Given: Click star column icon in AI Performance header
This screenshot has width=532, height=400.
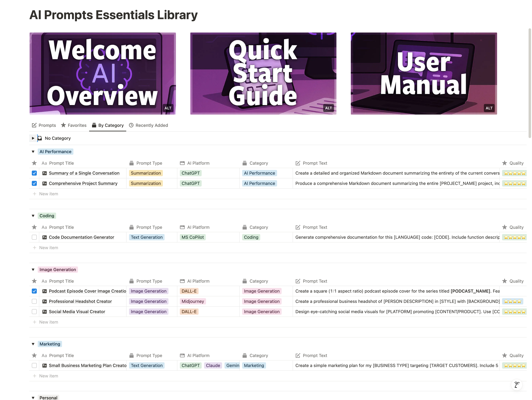Looking at the screenshot, I should tap(34, 163).
